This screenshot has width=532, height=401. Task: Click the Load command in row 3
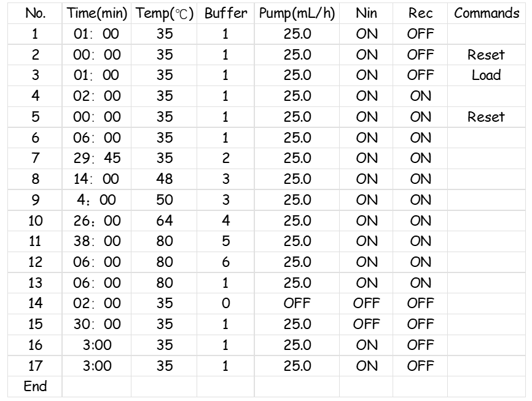[x=486, y=76]
